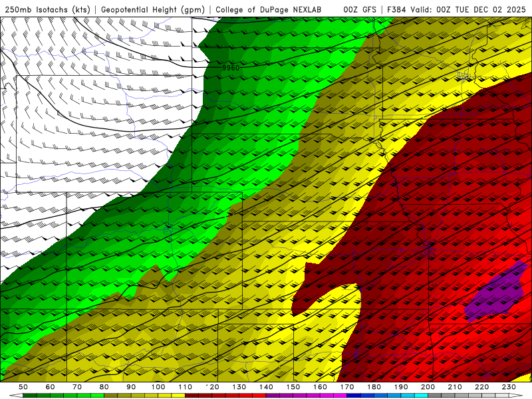Screen dimensions: 532x399
Task: Select the 110 tick label on legend
Action: pyautogui.click(x=186, y=387)
